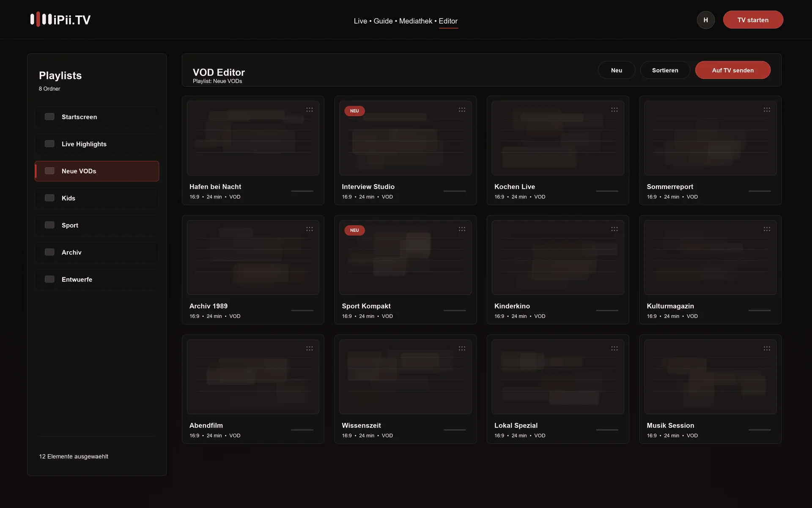Click the dots handle on Wissenszeit card
812x508 pixels.
tap(462, 348)
